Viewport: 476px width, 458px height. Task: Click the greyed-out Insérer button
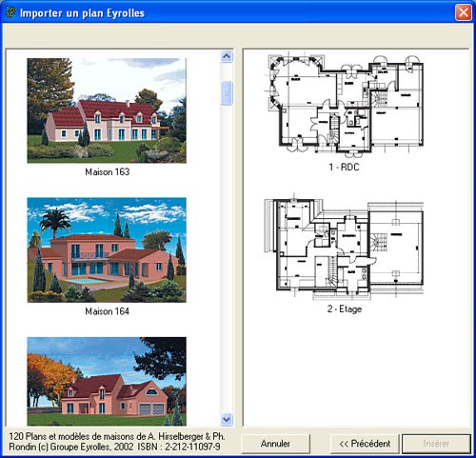(x=436, y=444)
